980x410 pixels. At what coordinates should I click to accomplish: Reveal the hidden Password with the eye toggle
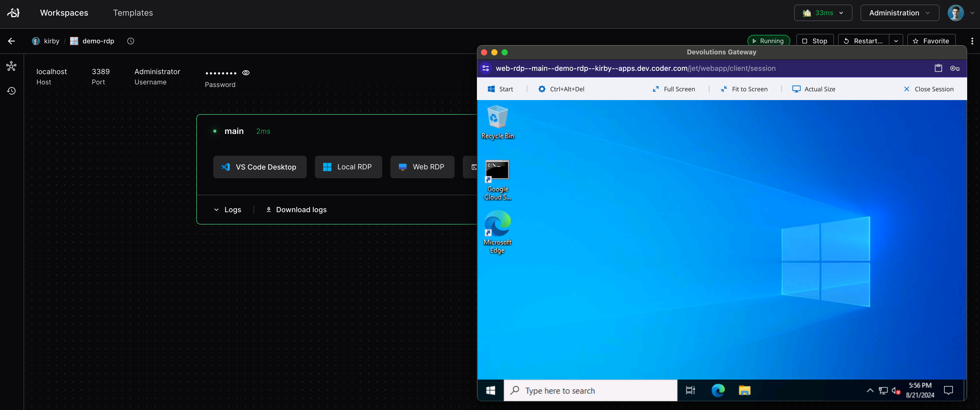(246, 73)
